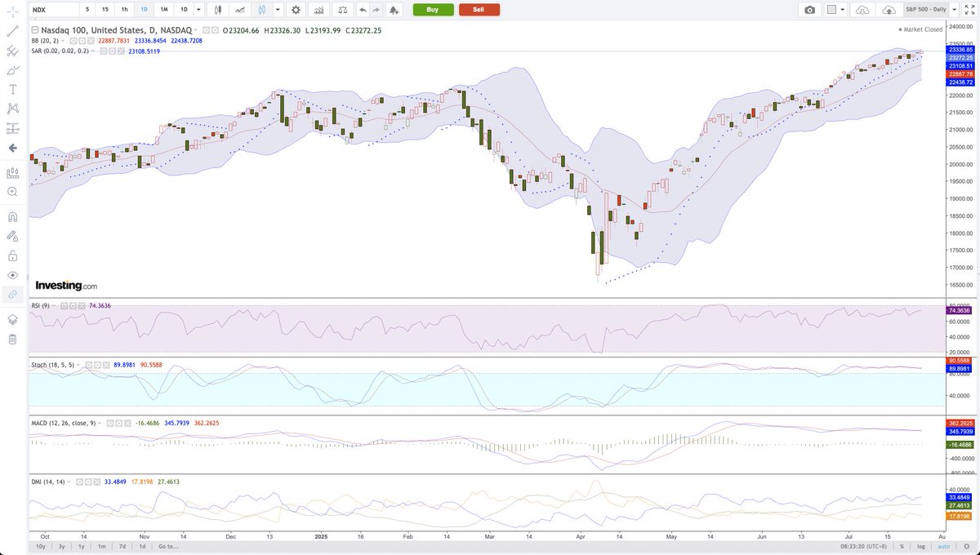Select the left arrow marker tool
The height and width of the screenshot is (555, 980).
12,148
